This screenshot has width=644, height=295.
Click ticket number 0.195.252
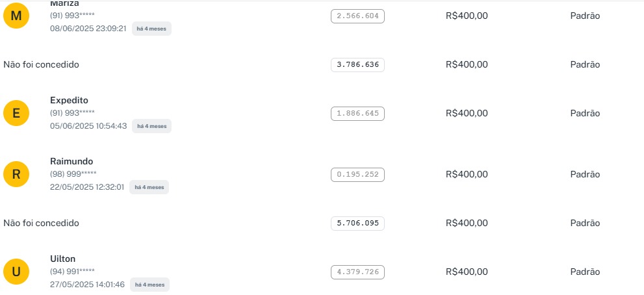pyautogui.click(x=357, y=174)
